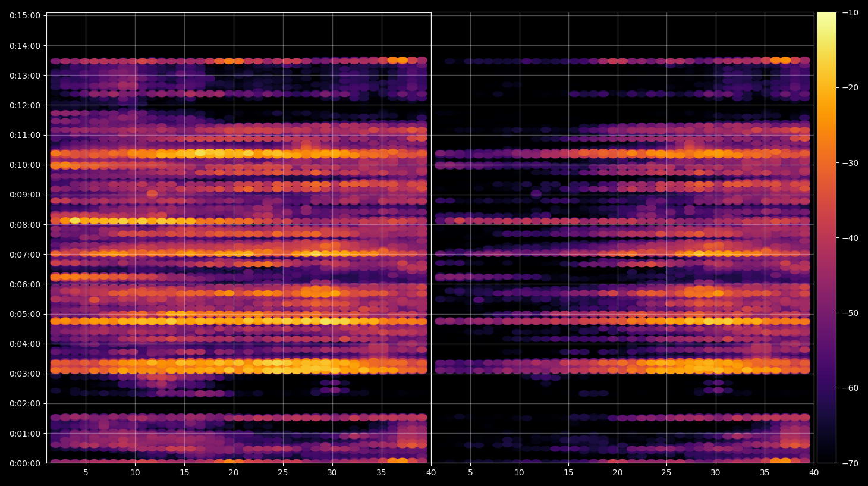The width and height of the screenshot is (868, 486).
Task: Click the 0:14:00 time axis label
Action: 25,46
